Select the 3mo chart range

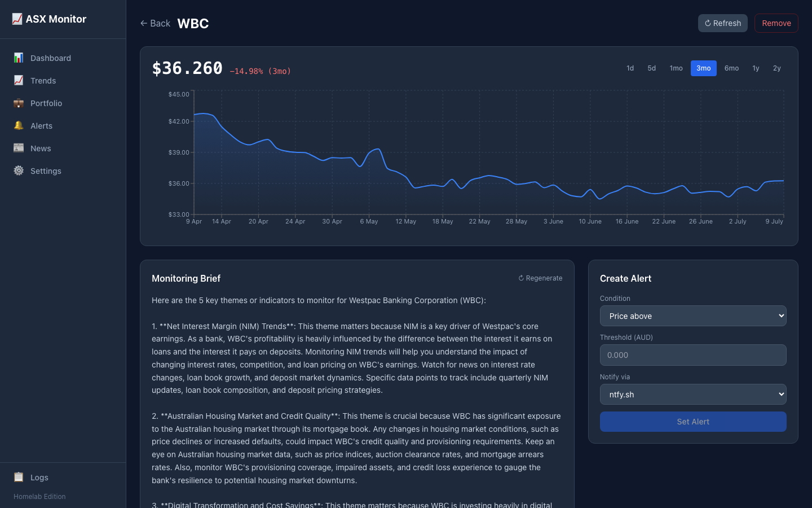(704, 68)
